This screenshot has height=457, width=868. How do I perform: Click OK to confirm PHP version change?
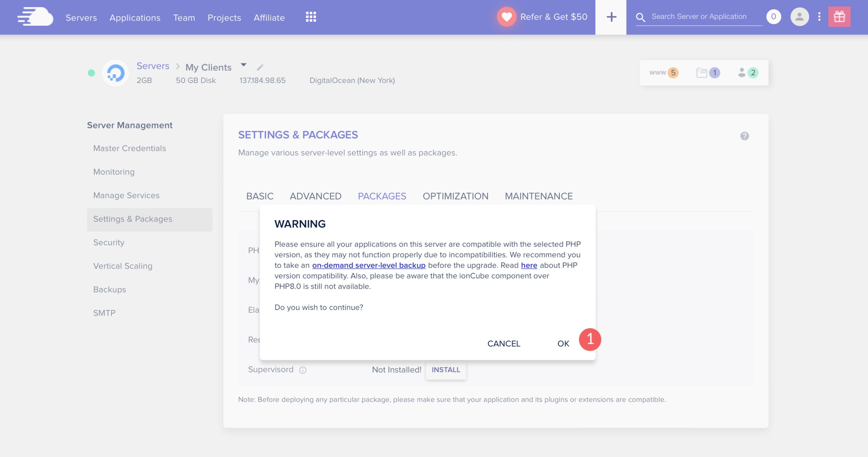pyautogui.click(x=563, y=343)
